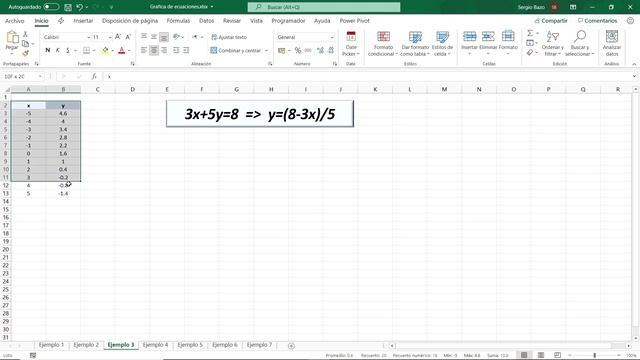Open the Datos ribbon tab
The height and width of the screenshot is (360, 640).
[207, 21]
